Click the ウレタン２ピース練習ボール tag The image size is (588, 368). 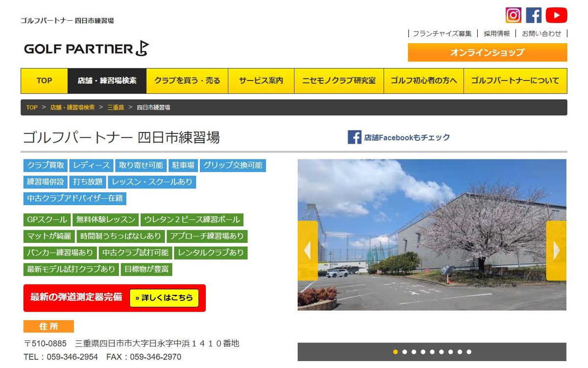click(x=192, y=220)
